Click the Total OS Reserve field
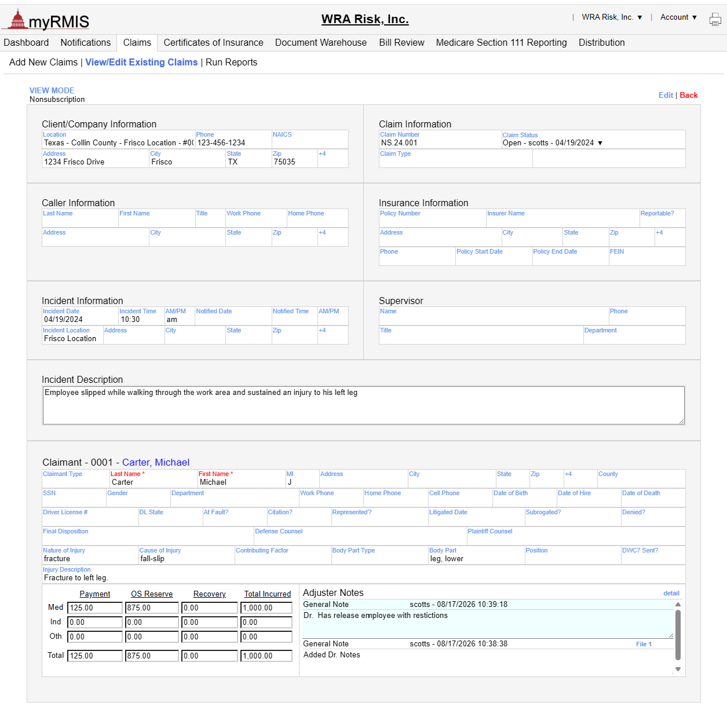Image resolution: width=727 pixels, height=728 pixels. point(152,656)
